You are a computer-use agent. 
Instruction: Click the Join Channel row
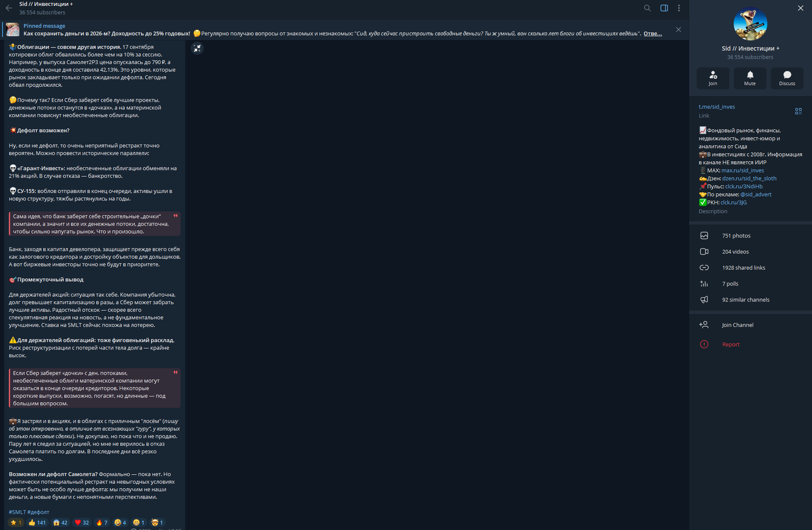(751, 325)
